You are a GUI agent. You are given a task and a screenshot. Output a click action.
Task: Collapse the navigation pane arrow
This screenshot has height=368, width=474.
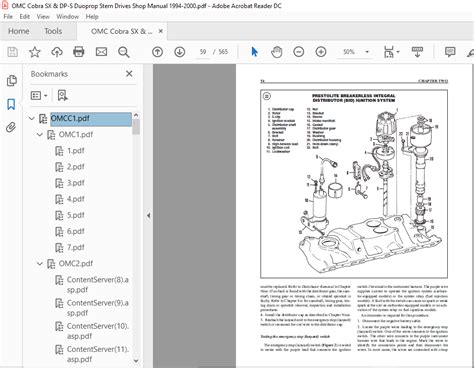tap(148, 216)
